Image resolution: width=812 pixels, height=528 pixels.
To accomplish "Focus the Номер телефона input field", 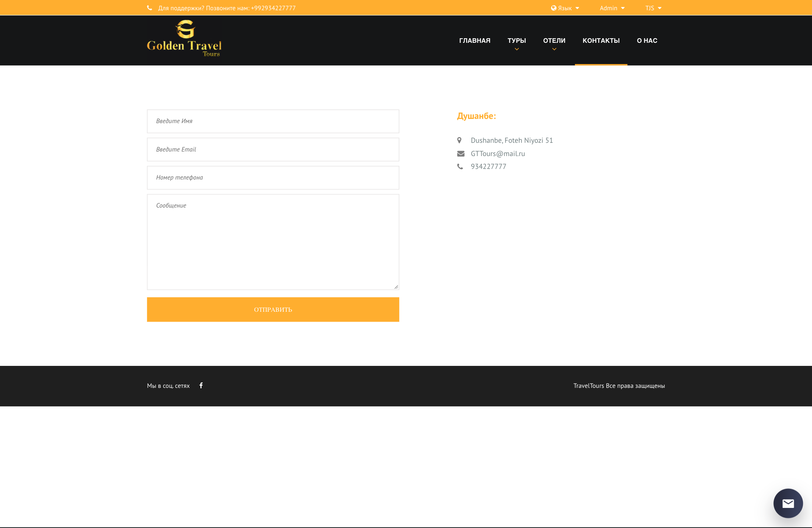I will [273, 178].
